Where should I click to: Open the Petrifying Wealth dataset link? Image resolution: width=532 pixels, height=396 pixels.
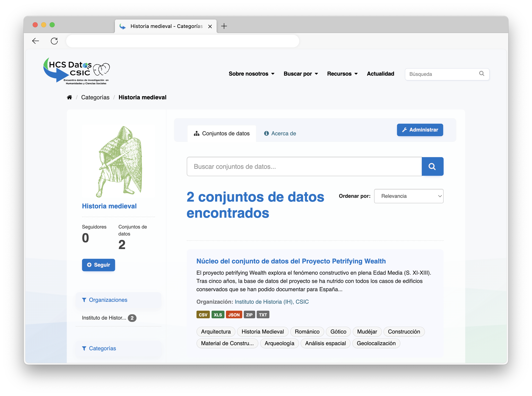click(x=291, y=261)
